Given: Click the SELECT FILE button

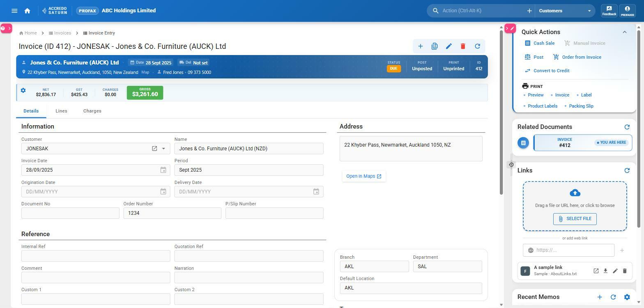Looking at the screenshot, I should pos(575,219).
